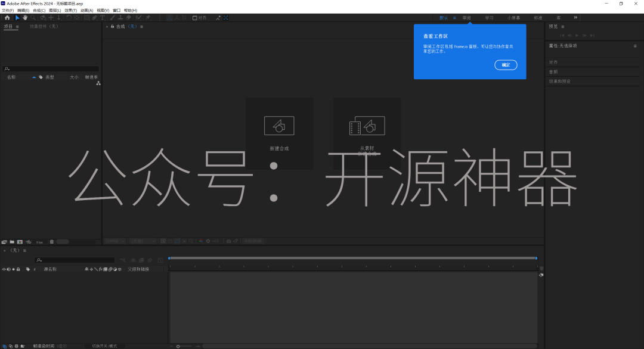644x349 pixels.
Task: Toggle transparency grid in viewer
Action: click(x=169, y=241)
